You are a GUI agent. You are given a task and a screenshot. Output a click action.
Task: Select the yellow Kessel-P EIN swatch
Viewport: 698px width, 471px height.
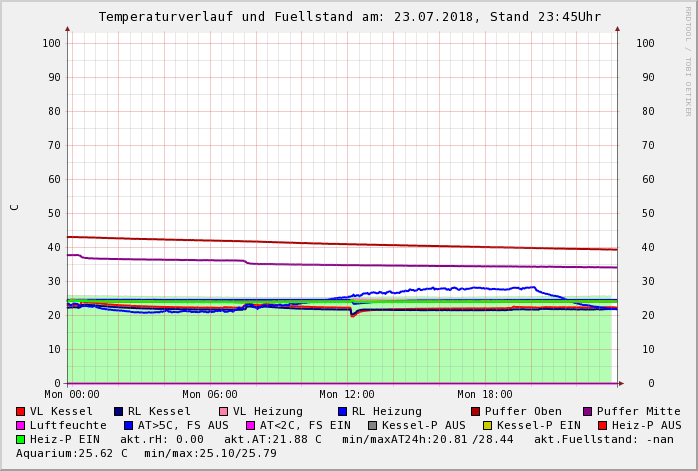pyautogui.click(x=488, y=426)
